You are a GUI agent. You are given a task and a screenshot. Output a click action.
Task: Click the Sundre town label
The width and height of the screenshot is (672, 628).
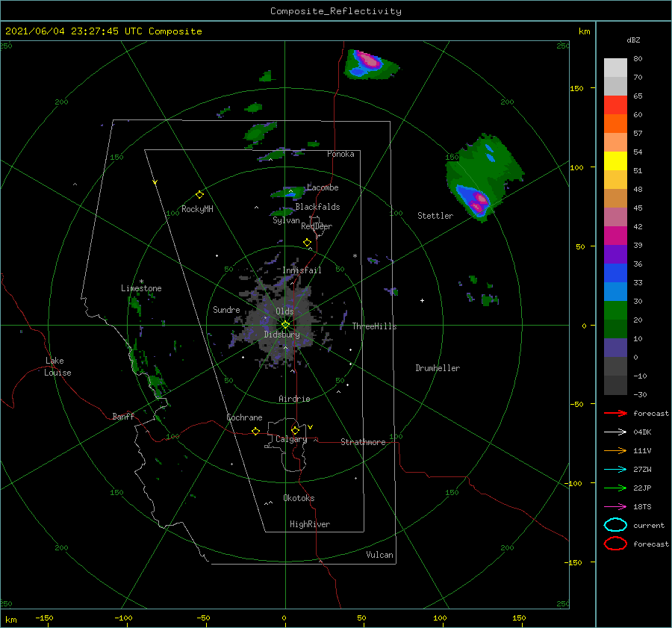pyautogui.click(x=226, y=309)
